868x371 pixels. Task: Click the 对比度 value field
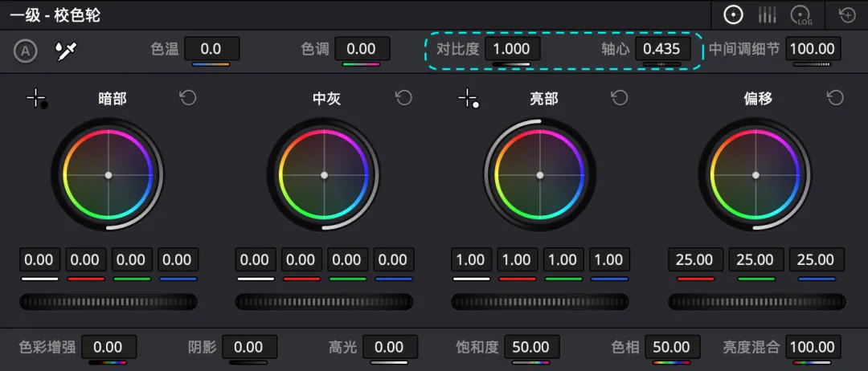pos(512,48)
